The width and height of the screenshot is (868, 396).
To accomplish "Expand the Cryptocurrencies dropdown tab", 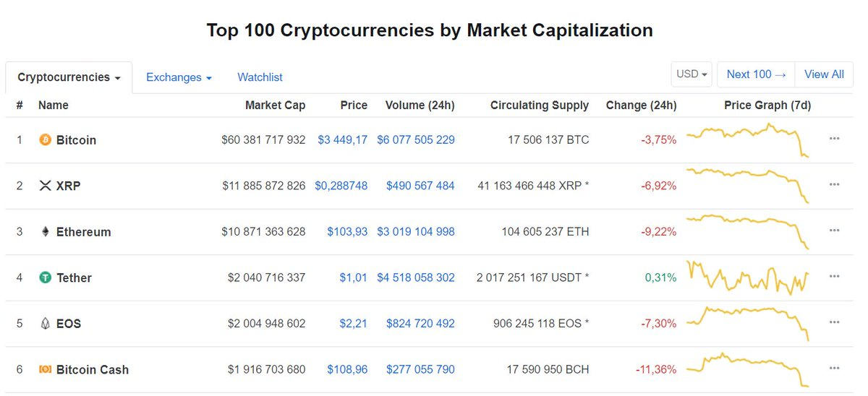I will tap(69, 77).
